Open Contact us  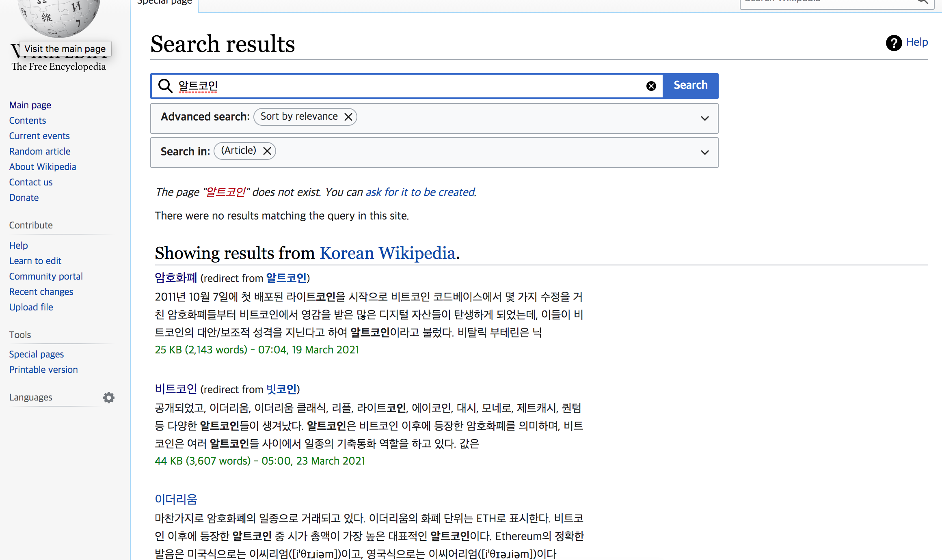click(31, 182)
